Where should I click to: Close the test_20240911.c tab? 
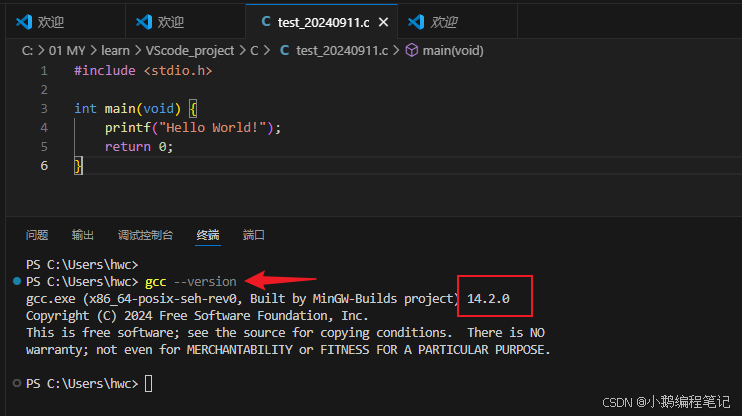384,22
